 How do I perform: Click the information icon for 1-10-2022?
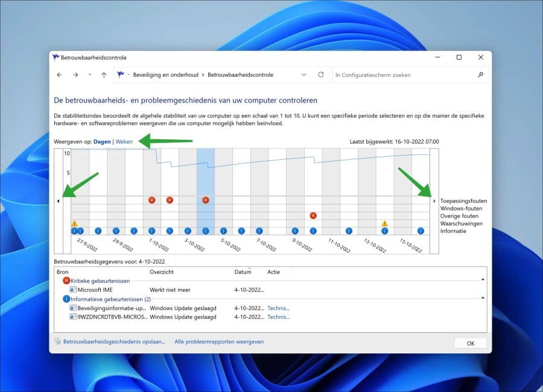[x=151, y=231]
